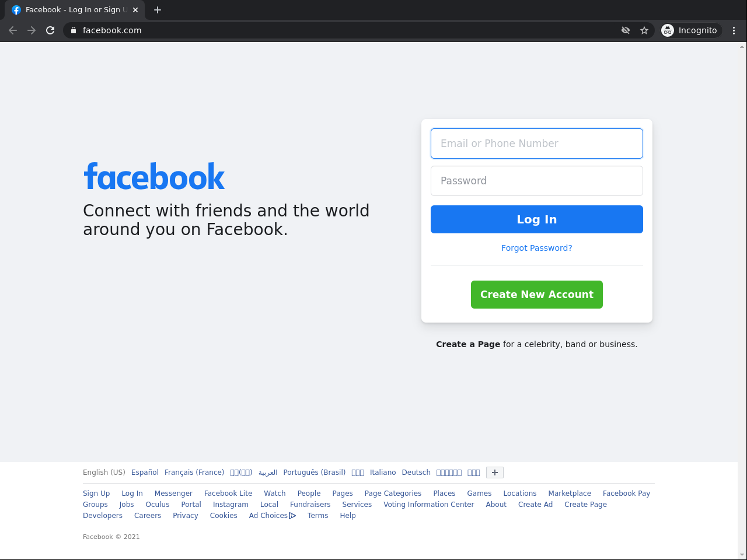Open the Developers footer link
The width and height of the screenshot is (747, 560).
(x=103, y=516)
